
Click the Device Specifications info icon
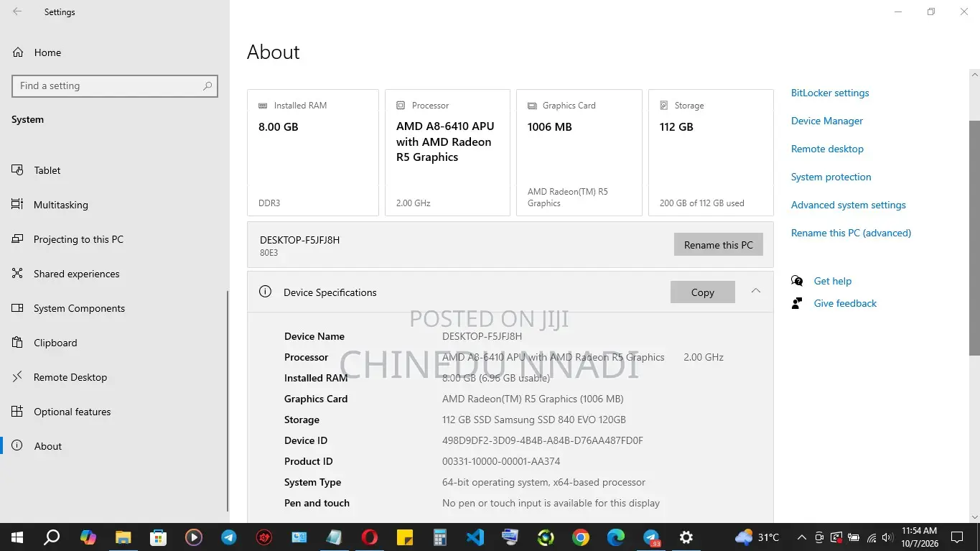pyautogui.click(x=265, y=292)
